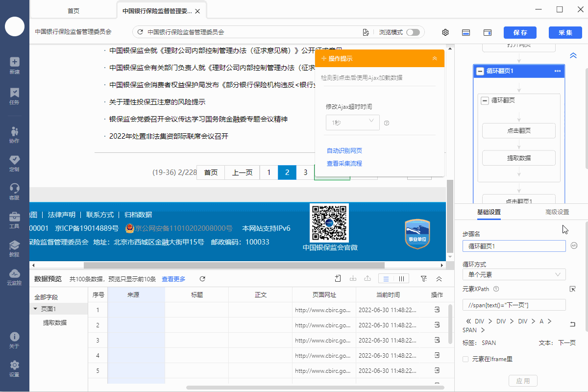The width and height of the screenshot is (588, 392).
Task: Switch data preview to row list view
Action: click(386, 279)
